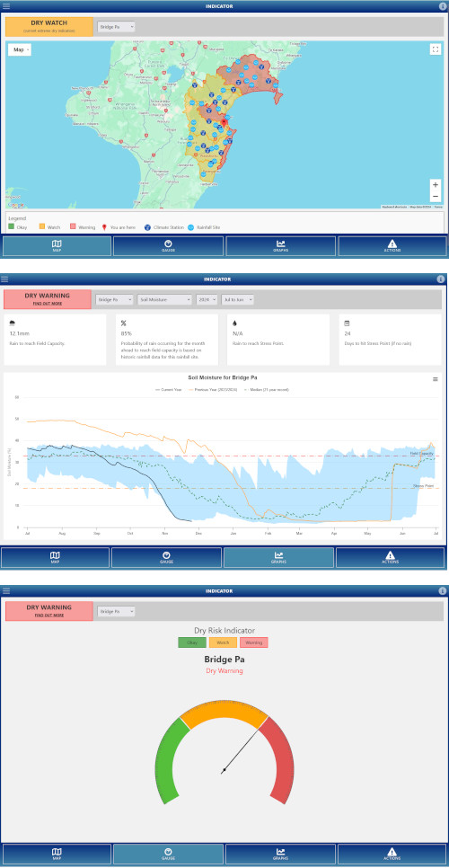Click the calendar icon above 24 days
The width and height of the screenshot is (449, 868).
click(347, 323)
